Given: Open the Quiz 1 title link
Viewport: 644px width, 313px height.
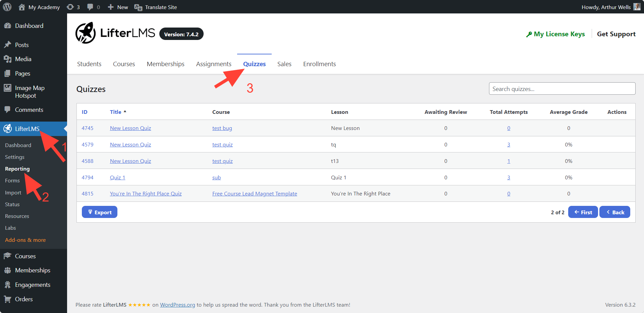Looking at the screenshot, I should click(117, 177).
